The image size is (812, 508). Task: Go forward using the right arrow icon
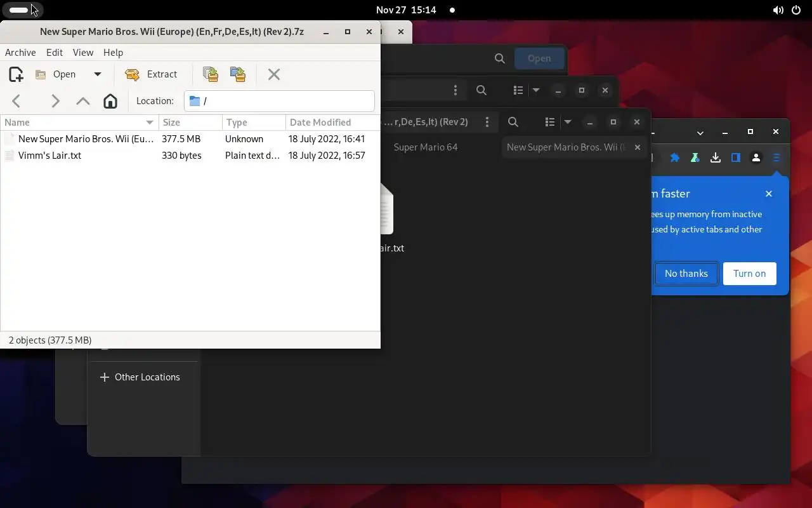55,101
